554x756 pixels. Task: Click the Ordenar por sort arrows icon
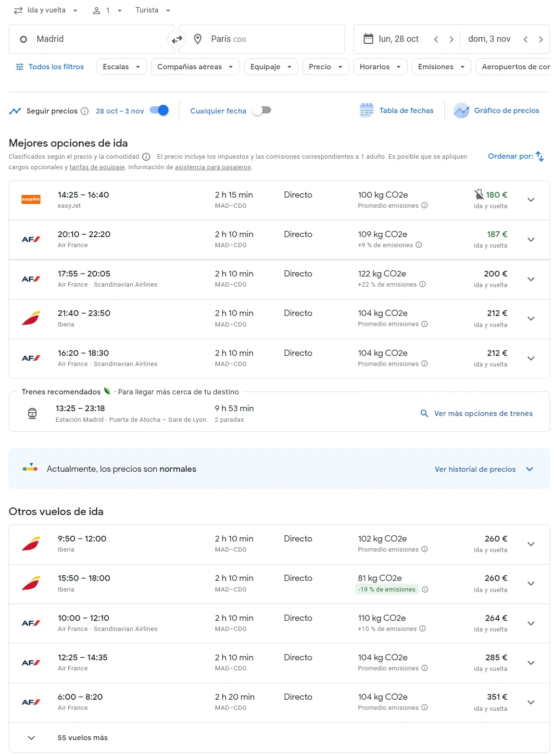tap(540, 156)
